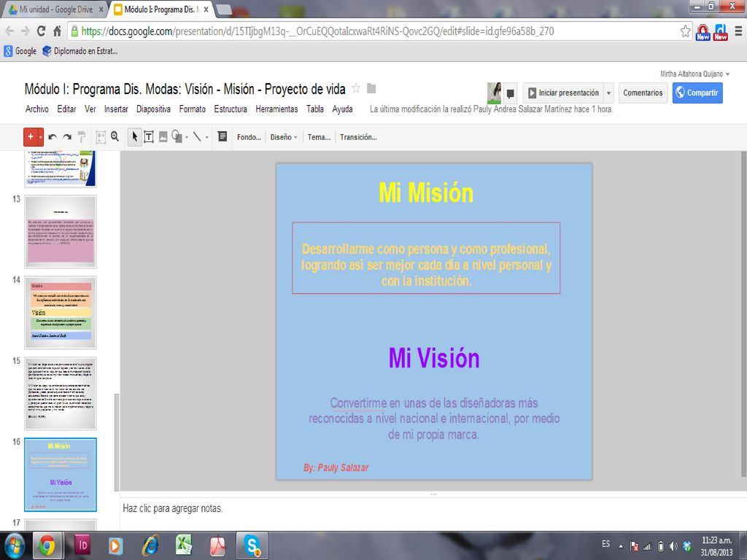Open the Archivo menu
The height and width of the screenshot is (560, 747).
36,109
